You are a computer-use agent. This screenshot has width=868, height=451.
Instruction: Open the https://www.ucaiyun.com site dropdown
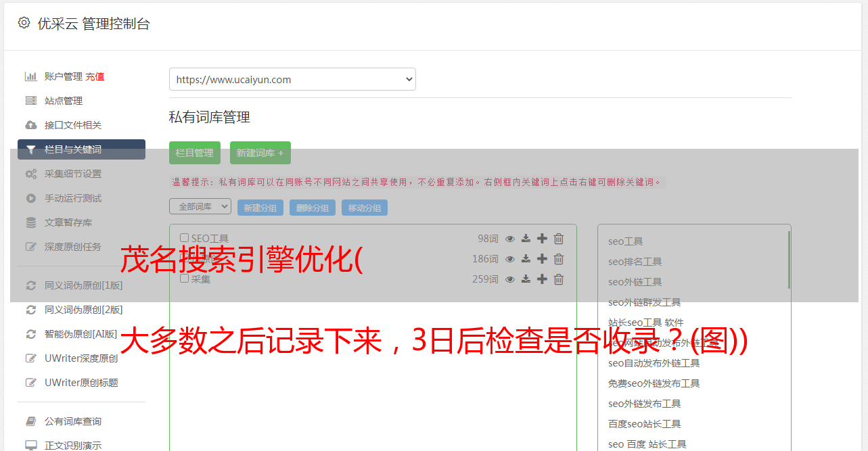(292, 79)
